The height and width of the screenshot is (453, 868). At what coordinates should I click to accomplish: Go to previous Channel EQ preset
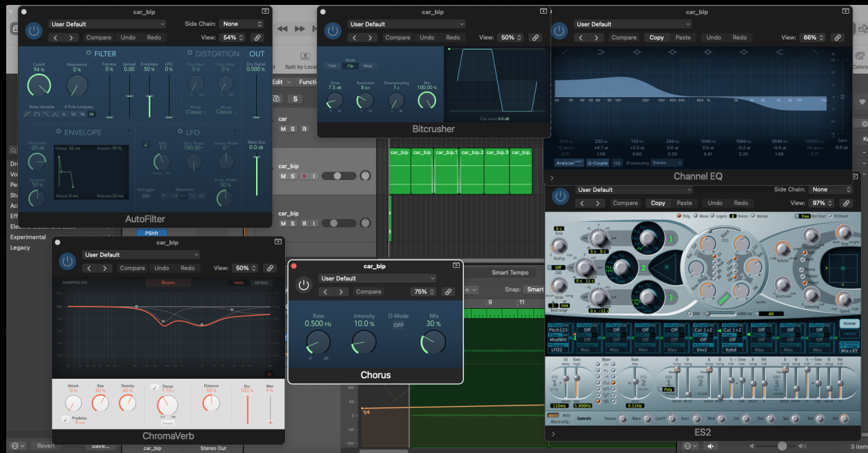581,37
